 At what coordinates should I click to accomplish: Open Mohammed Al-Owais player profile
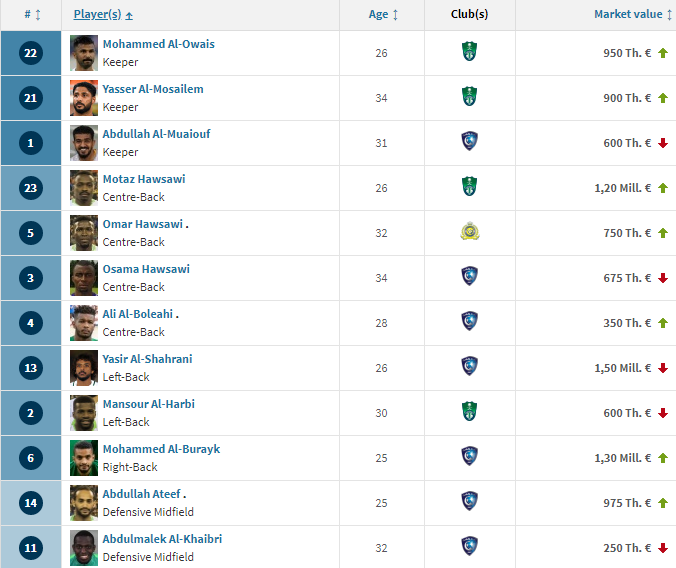pyautogui.click(x=158, y=44)
